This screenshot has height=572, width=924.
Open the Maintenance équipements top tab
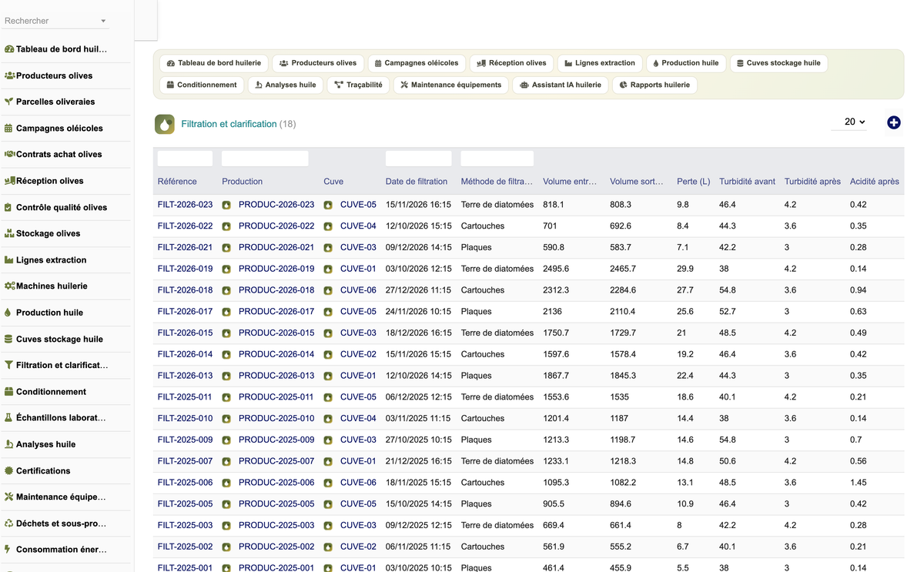(x=451, y=85)
